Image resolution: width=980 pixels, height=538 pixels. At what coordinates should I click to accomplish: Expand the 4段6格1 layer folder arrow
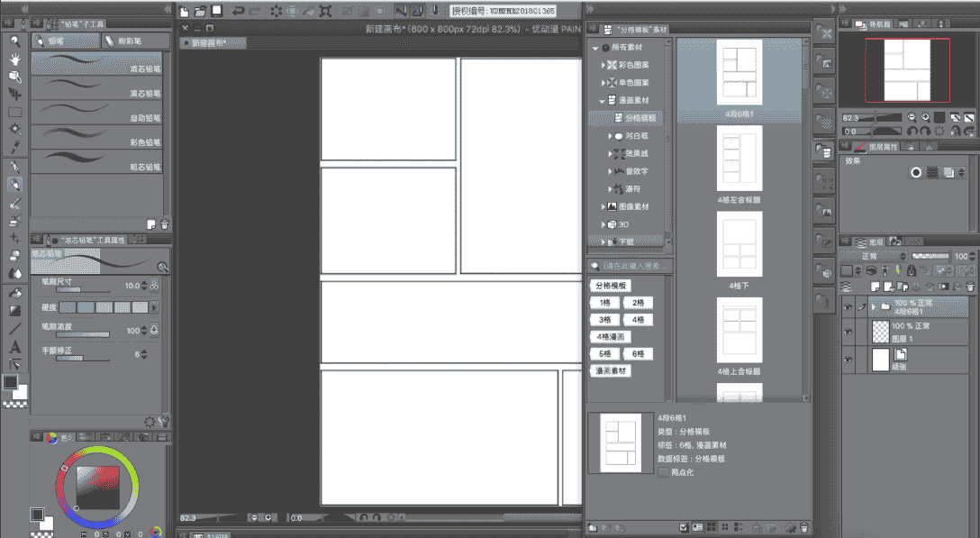pyautogui.click(x=873, y=306)
